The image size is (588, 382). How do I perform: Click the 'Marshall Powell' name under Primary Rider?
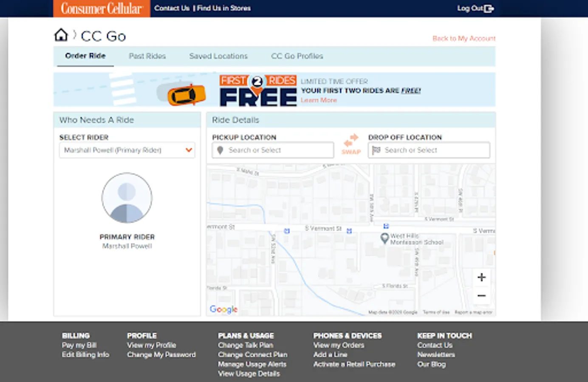[x=127, y=246]
